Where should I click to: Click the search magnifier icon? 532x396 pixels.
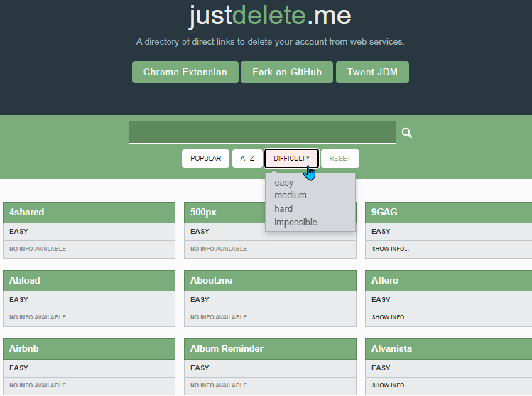[407, 133]
